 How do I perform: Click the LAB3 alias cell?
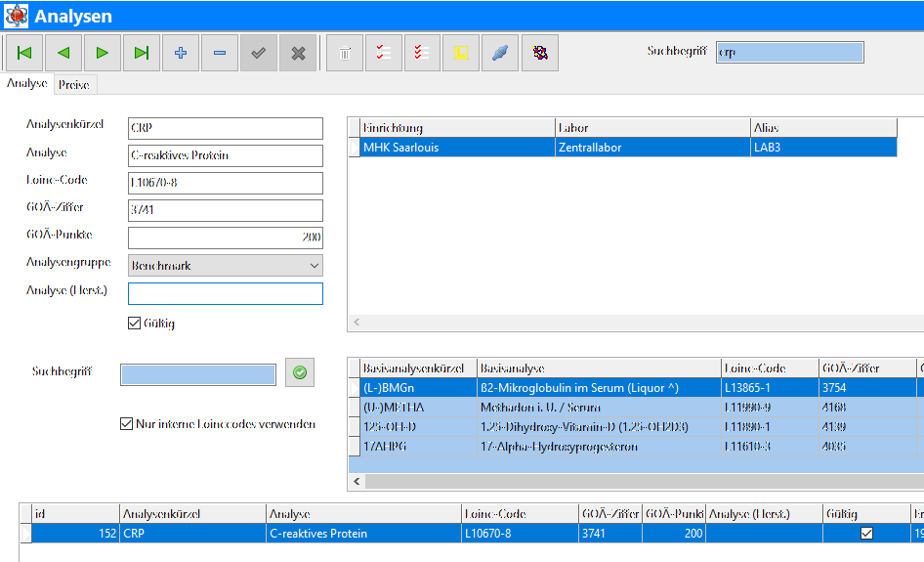pyautogui.click(x=823, y=148)
